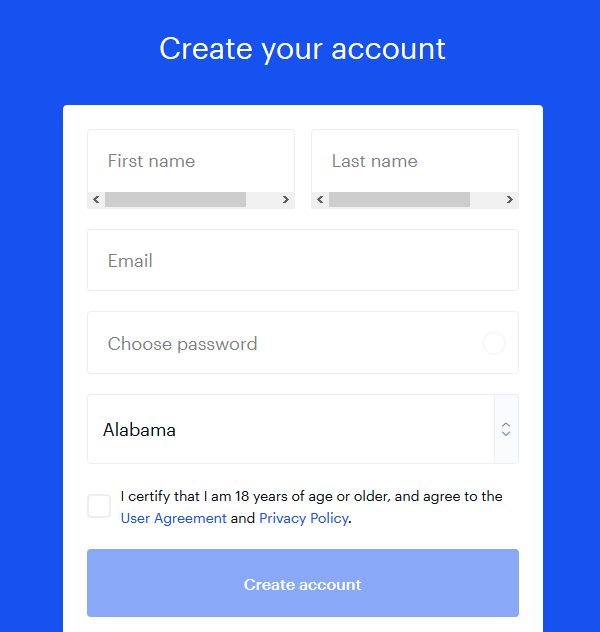
Task: Click the circular indicator in the password field
Action: (494, 343)
